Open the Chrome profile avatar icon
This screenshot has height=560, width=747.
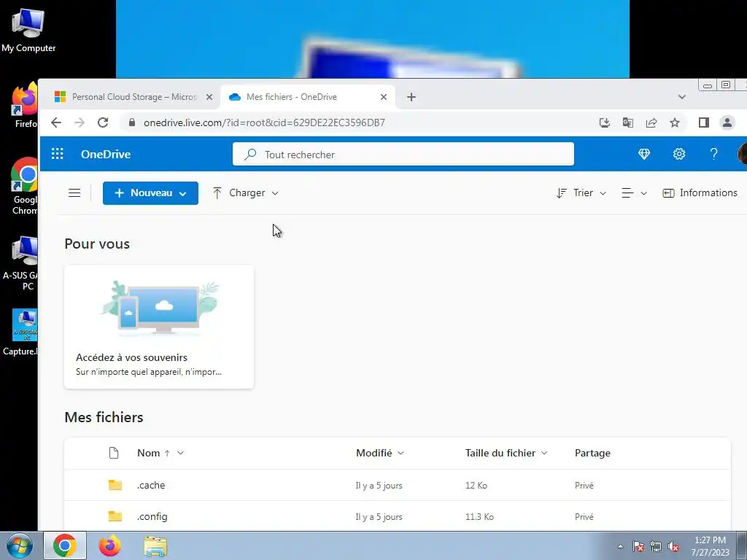[x=727, y=122]
